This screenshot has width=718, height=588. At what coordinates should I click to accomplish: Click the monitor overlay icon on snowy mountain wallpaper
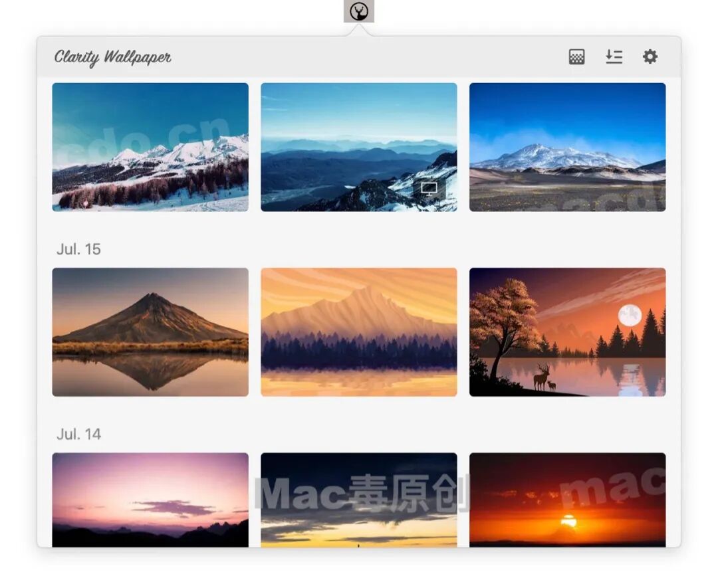point(429,189)
